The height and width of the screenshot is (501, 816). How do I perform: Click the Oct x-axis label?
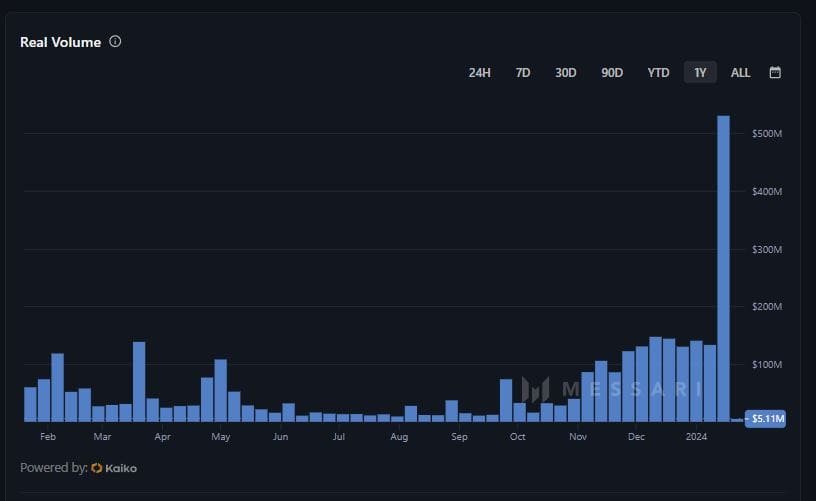click(517, 436)
